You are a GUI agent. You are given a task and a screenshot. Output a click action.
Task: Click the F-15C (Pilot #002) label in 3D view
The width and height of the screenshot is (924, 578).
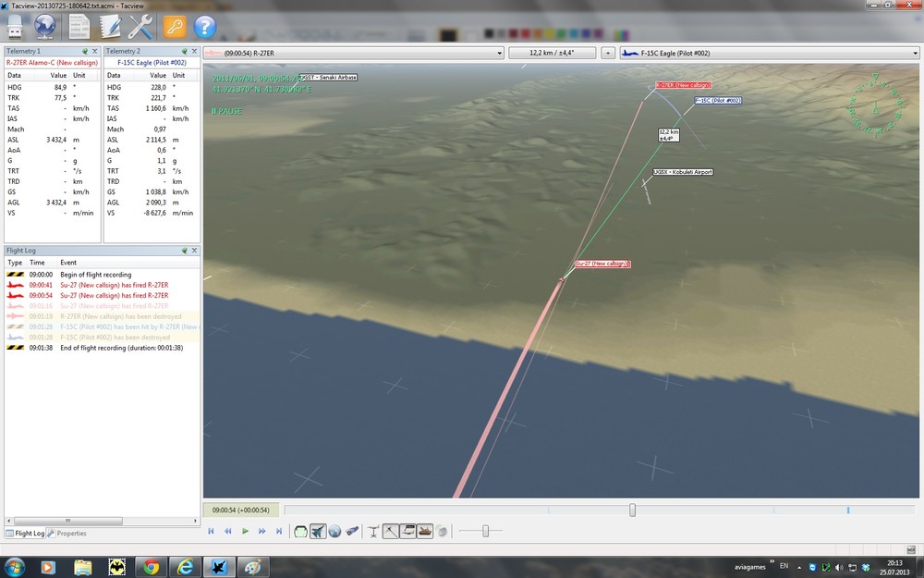718,100
